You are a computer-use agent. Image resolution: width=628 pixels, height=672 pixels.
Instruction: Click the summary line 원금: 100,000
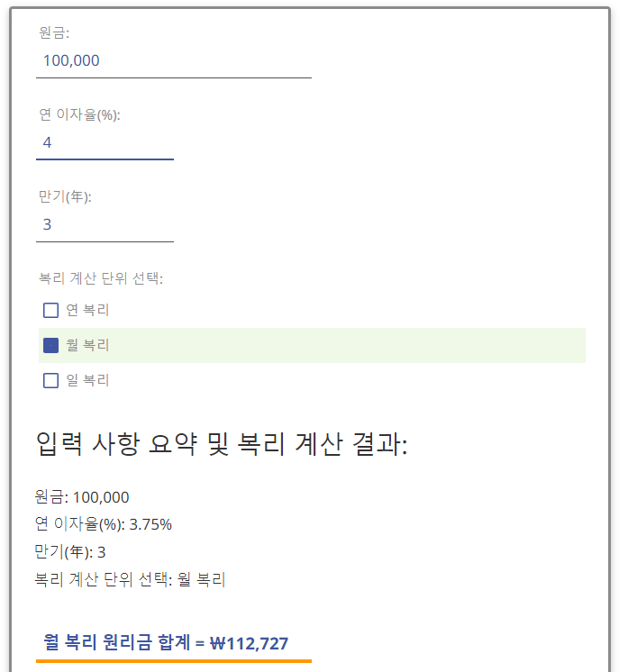coord(82,497)
